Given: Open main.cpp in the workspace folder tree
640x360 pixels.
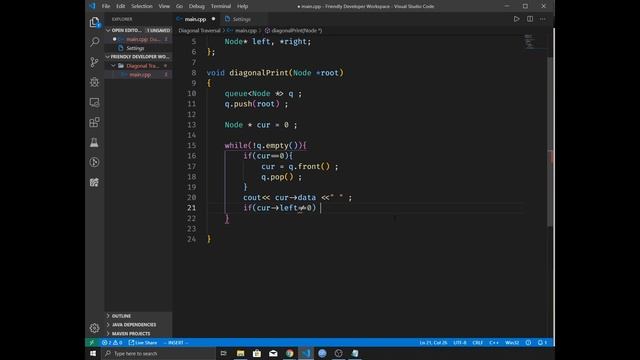Looking at the screenshot, I should (139, 75).
